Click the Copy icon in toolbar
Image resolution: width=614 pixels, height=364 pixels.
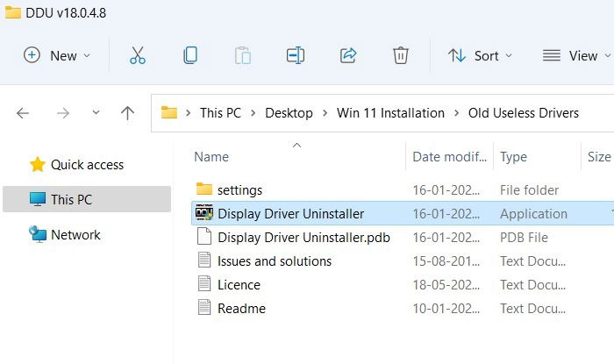[190, 55]
